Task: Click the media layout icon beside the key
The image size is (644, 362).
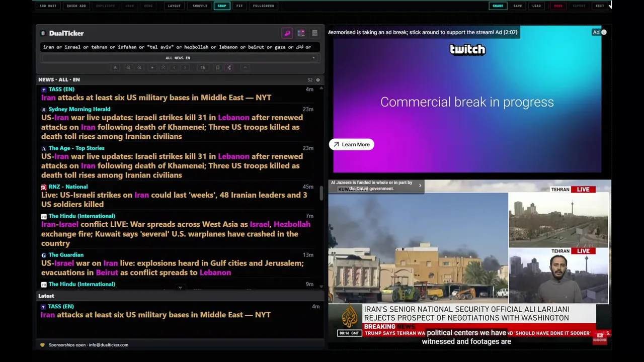Action: (x=301, y=33)
